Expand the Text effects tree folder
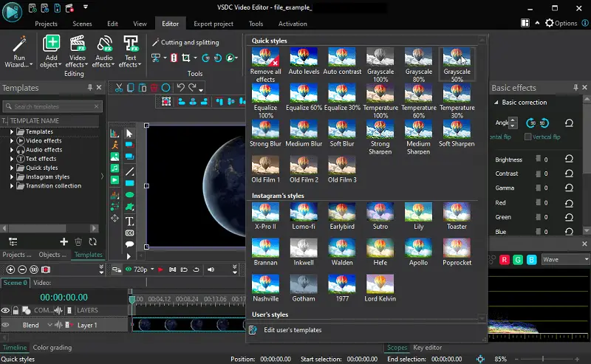This screenshot has height=364, width=591. pyautogui.click(x=12, y=159)
